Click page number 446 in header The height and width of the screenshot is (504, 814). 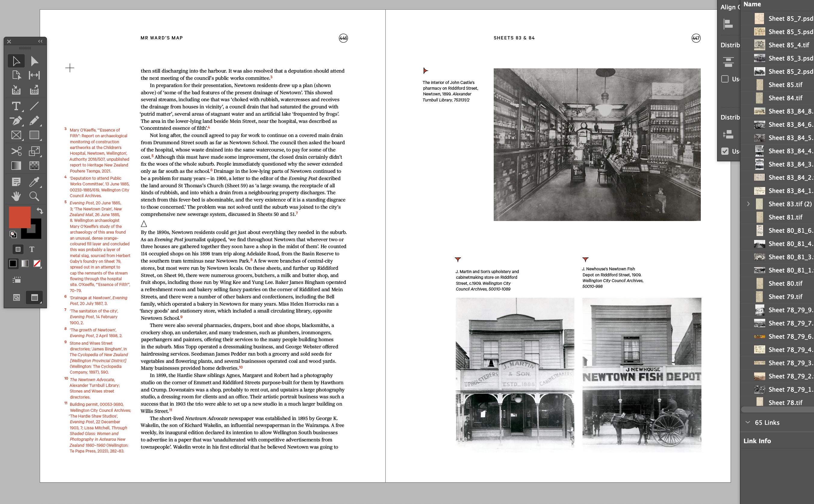pos(343,38)
